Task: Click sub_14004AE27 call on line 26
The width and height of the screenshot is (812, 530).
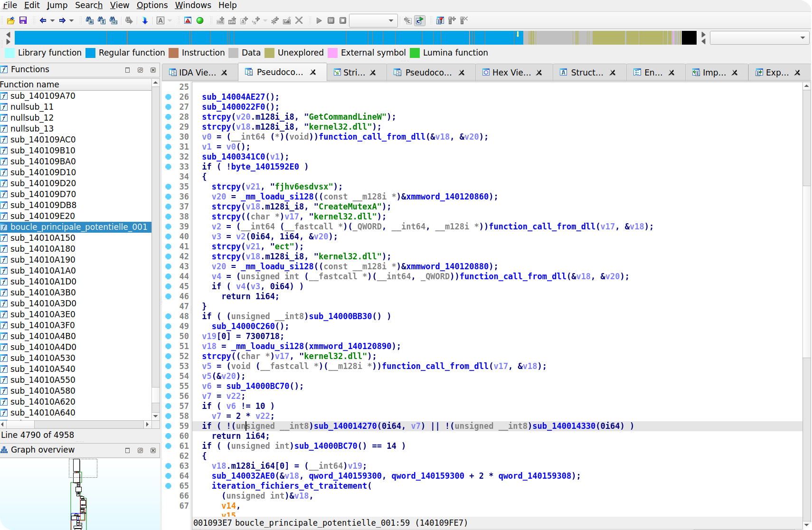Action: 233,97
